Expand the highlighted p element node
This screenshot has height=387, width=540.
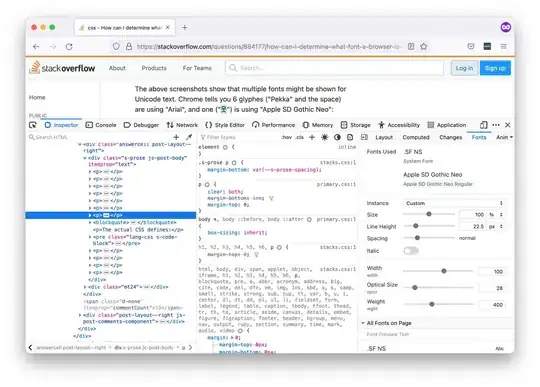90,215
